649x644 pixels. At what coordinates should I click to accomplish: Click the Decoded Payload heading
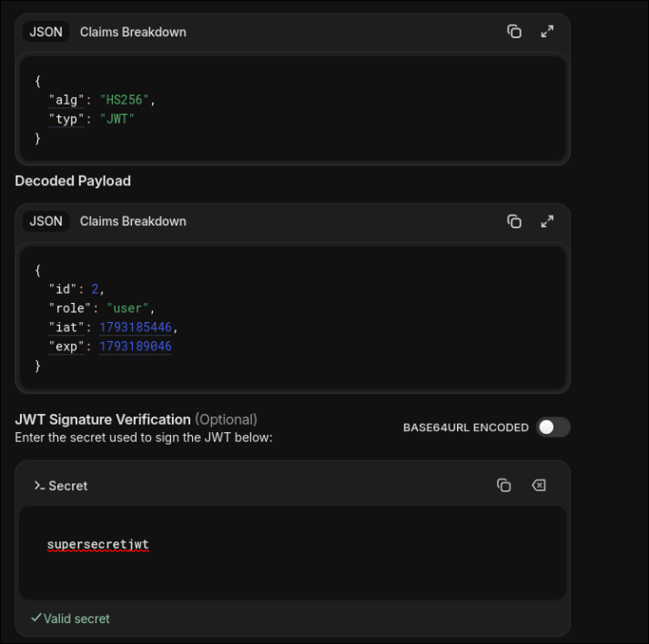coord(73,181)
